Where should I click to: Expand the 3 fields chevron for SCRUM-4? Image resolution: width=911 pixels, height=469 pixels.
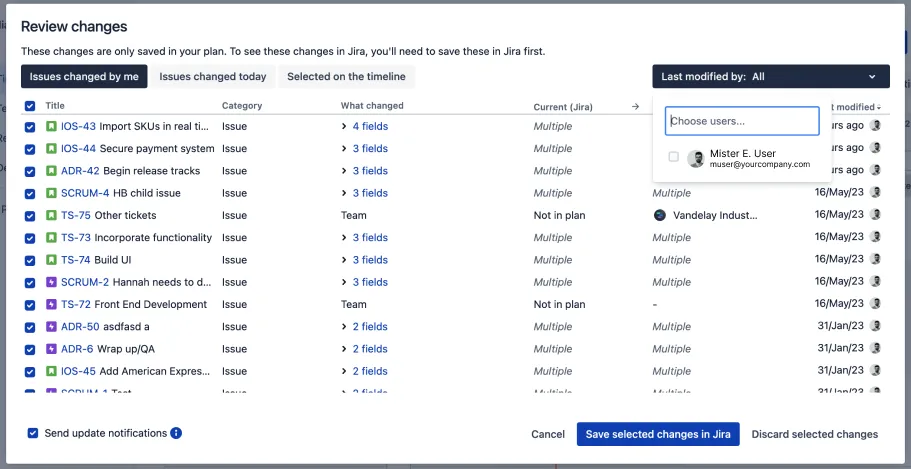click(x=344, y=193)
